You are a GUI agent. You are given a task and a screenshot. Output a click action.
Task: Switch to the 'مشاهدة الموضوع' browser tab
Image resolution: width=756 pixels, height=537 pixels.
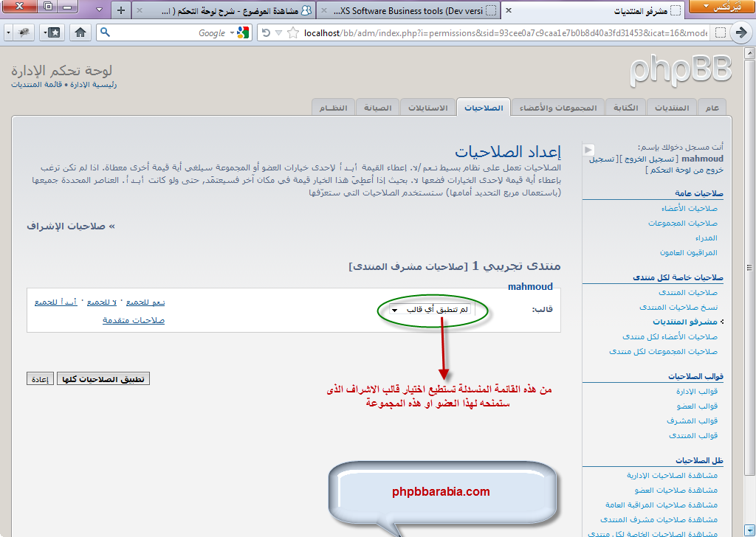(224, 10)
